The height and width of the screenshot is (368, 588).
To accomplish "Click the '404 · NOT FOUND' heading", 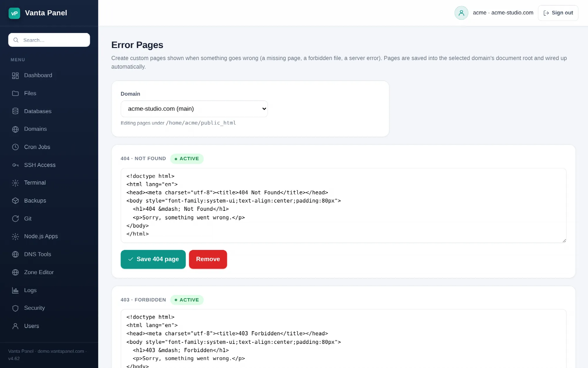I will [x=143, y=158].
